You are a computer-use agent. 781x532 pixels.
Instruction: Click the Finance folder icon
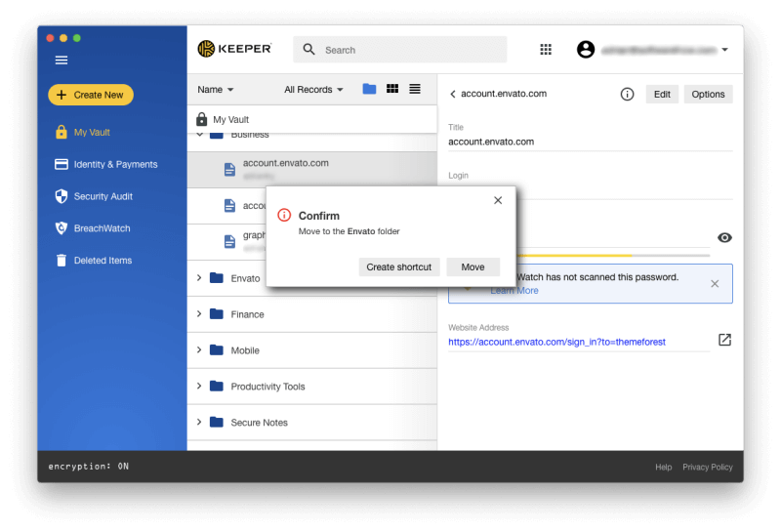pyautogui.click(x=216, y=313)
